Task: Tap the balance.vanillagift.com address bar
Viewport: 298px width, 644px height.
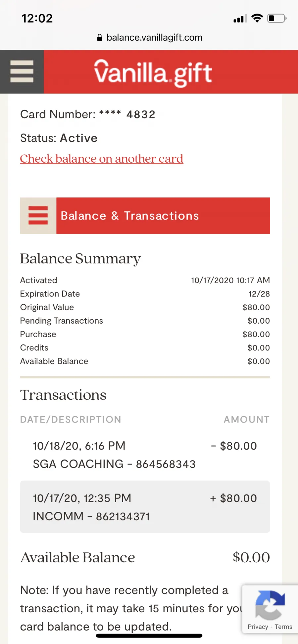Action: [150, 38]
